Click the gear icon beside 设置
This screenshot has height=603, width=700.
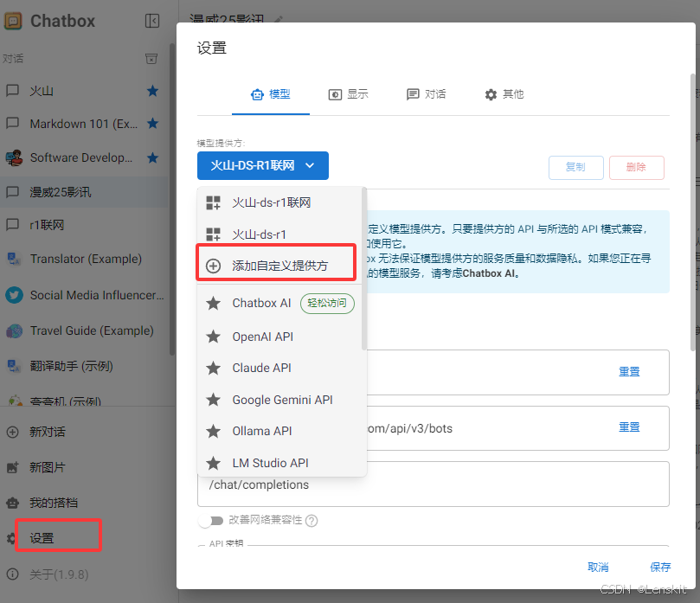tap(10, 538)
